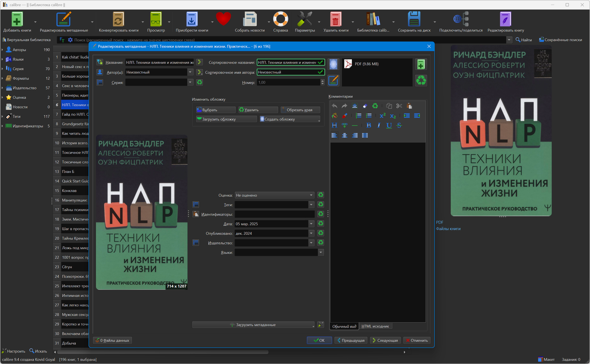Screen dimensions: 590x364
Task: Toggle justify alignment in comments editor
Action: [365, 135]
